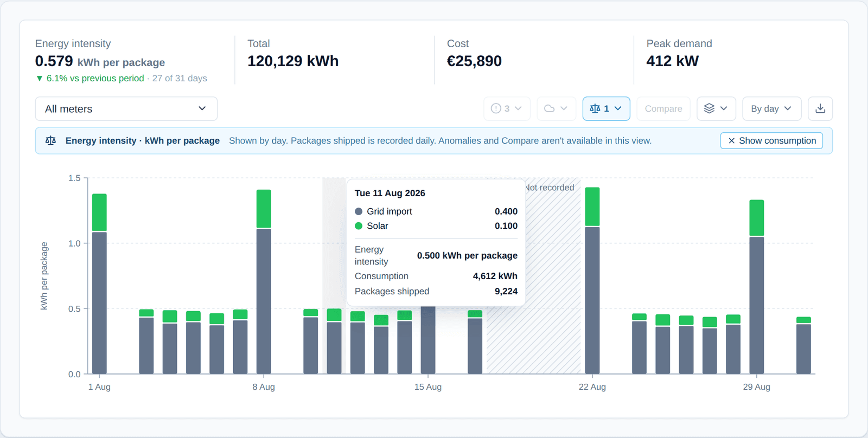Open the anomalies dropdown showing 3

(506, 109)
